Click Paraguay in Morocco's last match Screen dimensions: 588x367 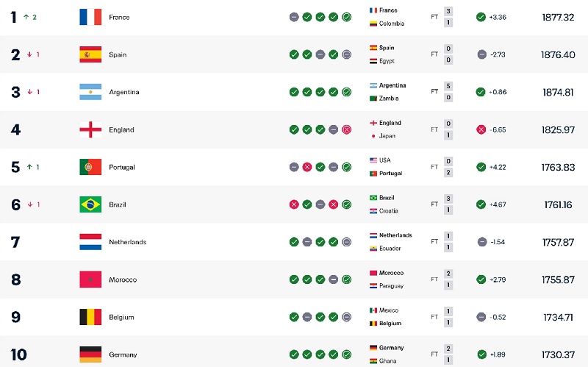click(391, 286)
